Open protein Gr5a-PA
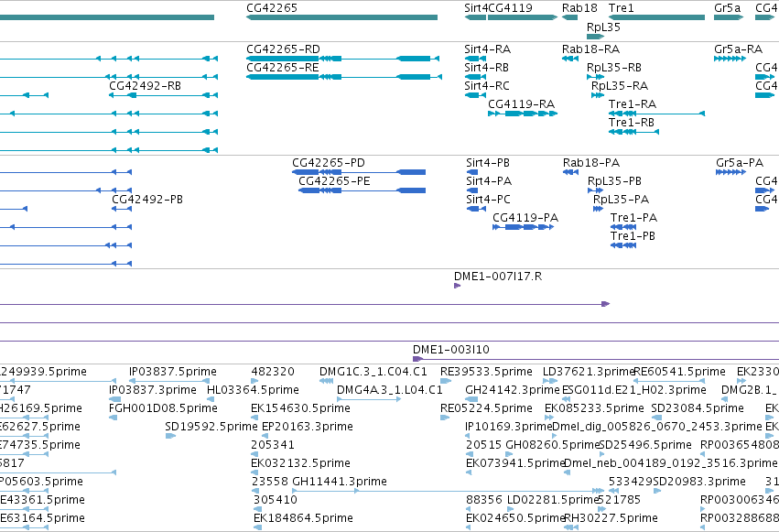Viewport: 779px width, 532px height. click(730, 172)
